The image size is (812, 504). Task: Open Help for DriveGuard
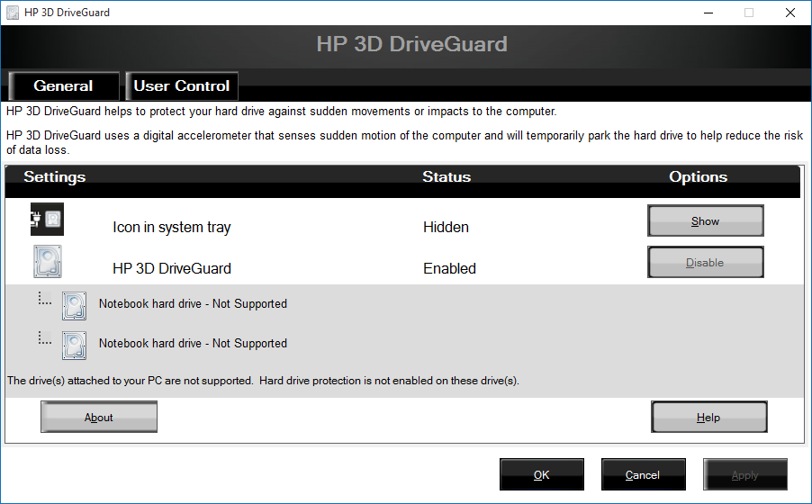pyautogui.click(x=709, y=417)
